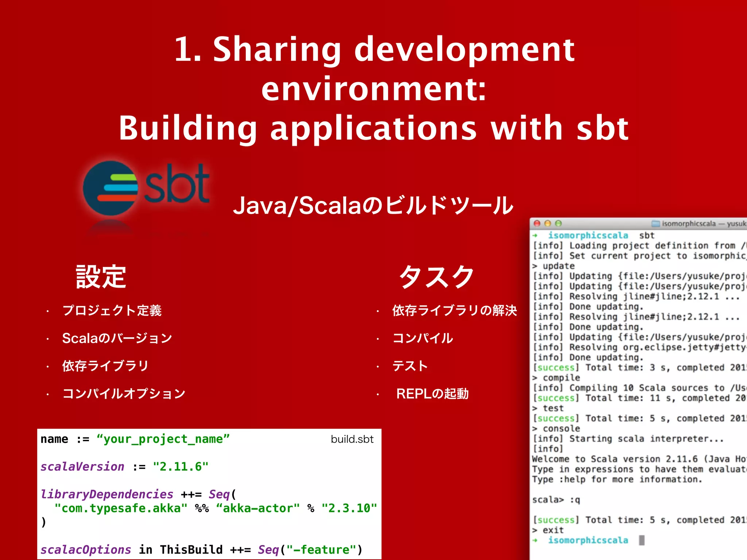Click 'Type :help for more information.' line
The width and height of the screenshot is (747, 560).
617,479
